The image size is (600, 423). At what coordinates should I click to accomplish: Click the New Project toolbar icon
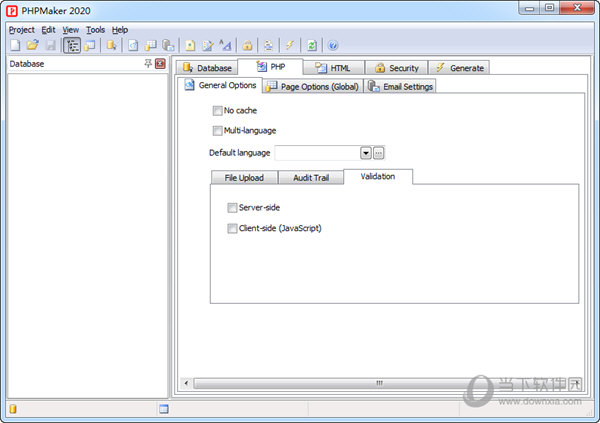(15, 45)
